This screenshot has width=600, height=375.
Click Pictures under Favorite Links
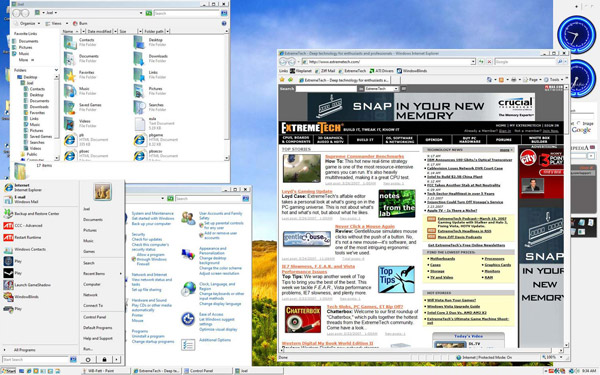tap(25, 47)
